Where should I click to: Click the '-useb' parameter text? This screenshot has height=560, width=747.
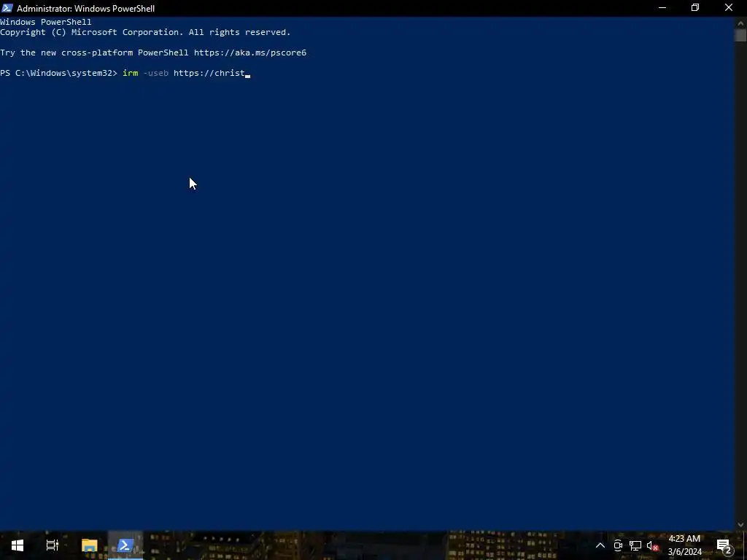[156, 73]
